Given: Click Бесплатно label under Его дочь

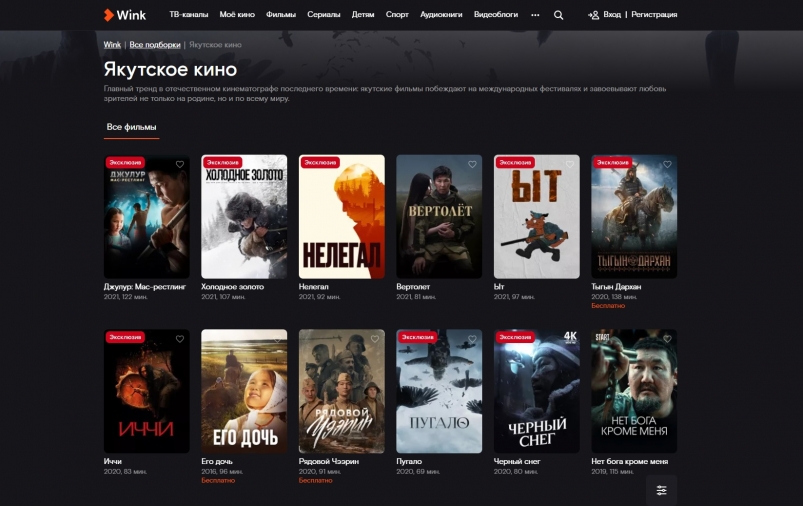Looking at the screenshot, I should (218, 480).
